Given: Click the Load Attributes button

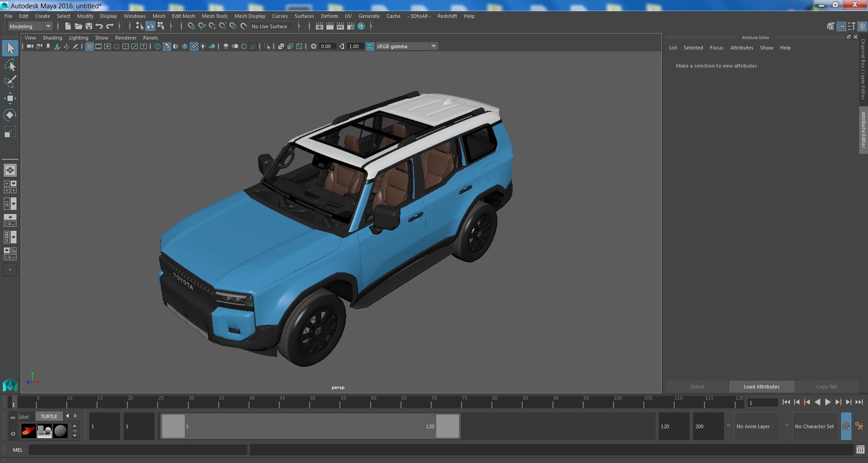Looking at the screenshot, I should point(761,387).
